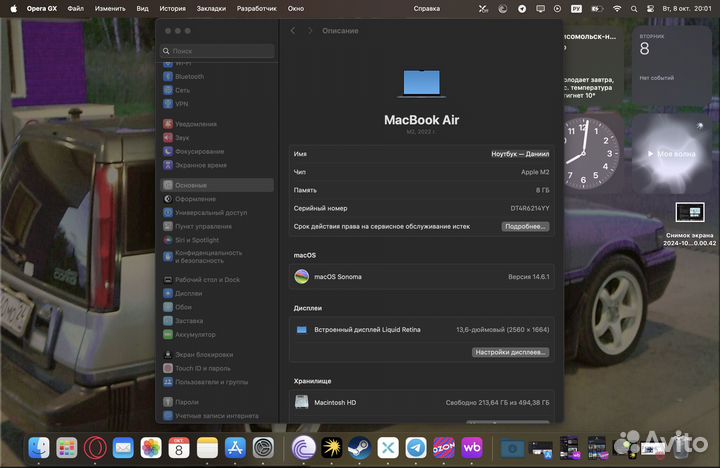Image resolution: width=720 pixels, height=468 pixels.
Task: Open Ozon app from the Dock
Action: (444, 448)
